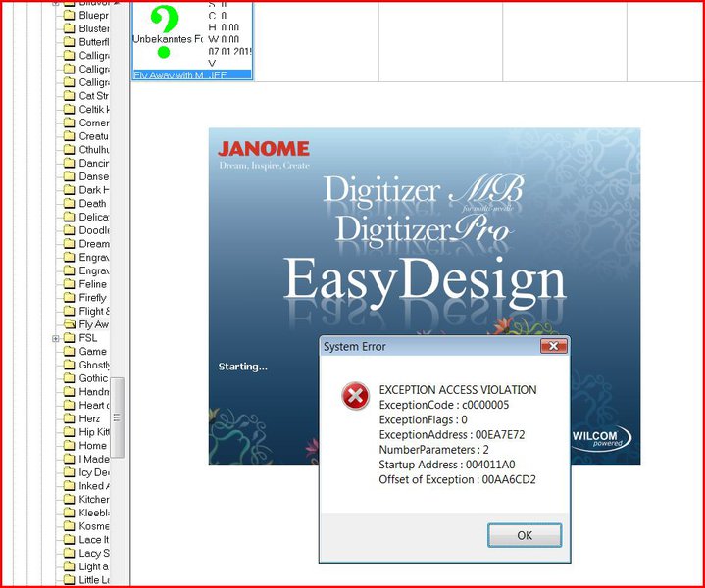Close the System Error dialog with X
Image resolution: width=705 pixels, height=588 pixels.
[x=553, y=346]
